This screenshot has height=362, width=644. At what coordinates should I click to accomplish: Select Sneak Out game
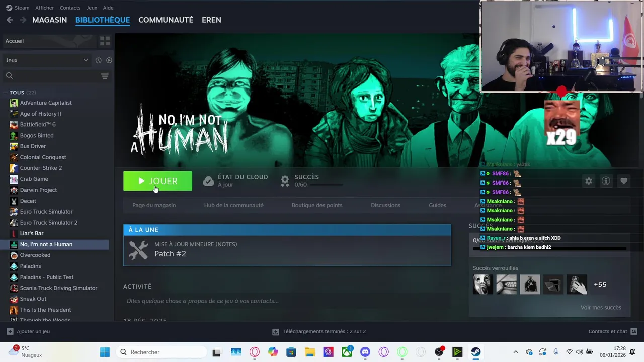[33, 299]
